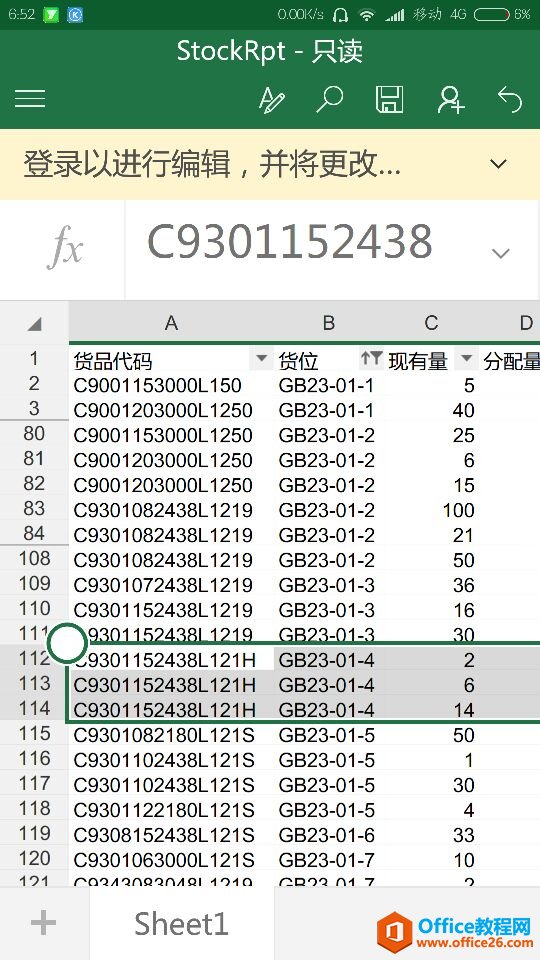Select GB23-01-6 cell
This screenshot has height=960, width=540.
[x=329, y=836]
